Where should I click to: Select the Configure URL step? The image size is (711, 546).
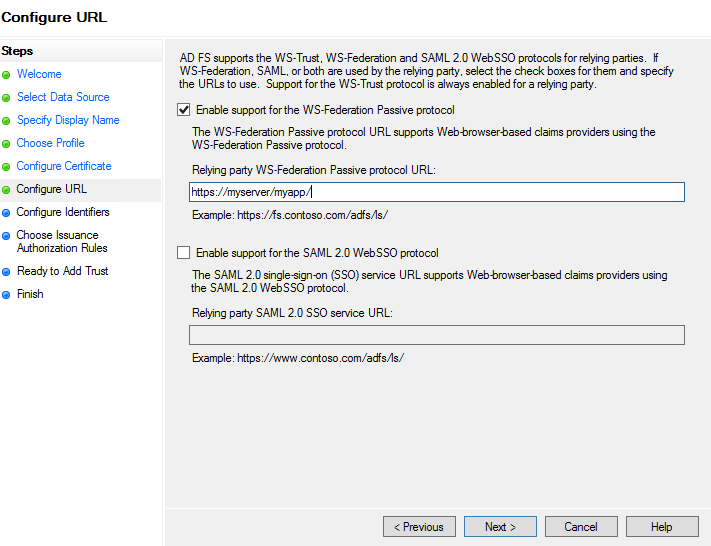coord(51,189)
